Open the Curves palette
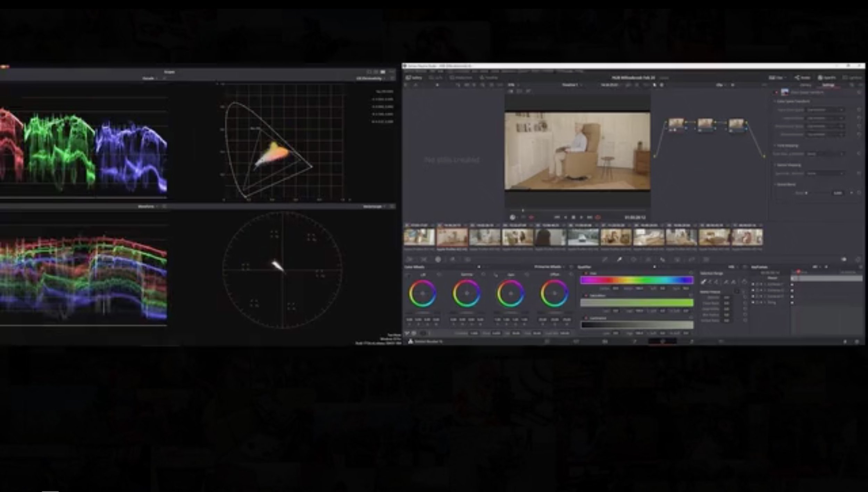Image resolution: width=868 pixels, height=492 pixels. click(x=604, y=259)
